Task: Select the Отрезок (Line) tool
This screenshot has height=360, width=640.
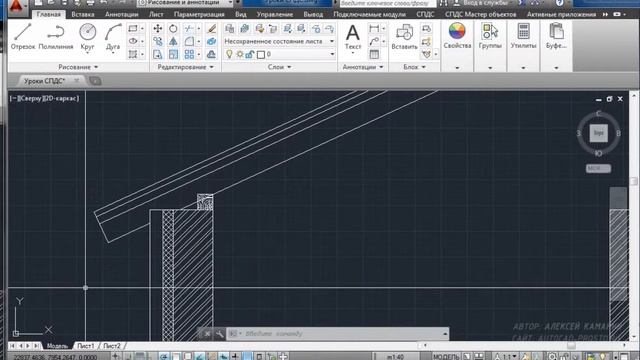Action: [x=23, y=36]
